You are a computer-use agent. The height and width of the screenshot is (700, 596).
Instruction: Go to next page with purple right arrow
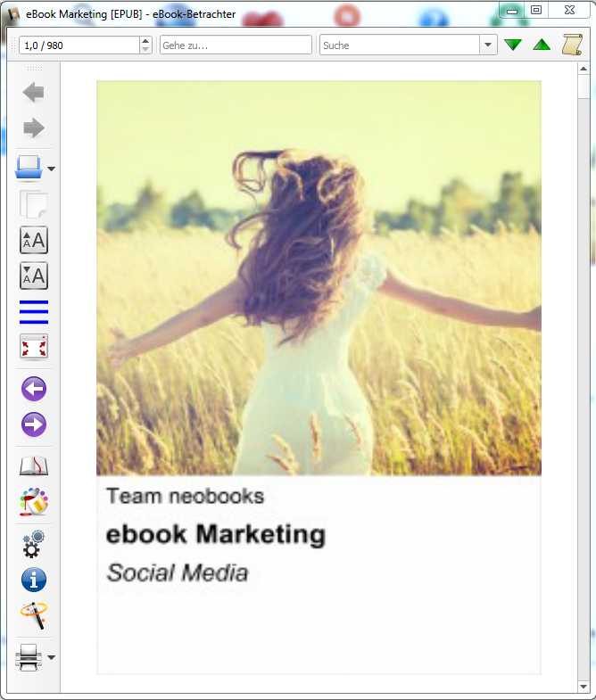[33, 425]
